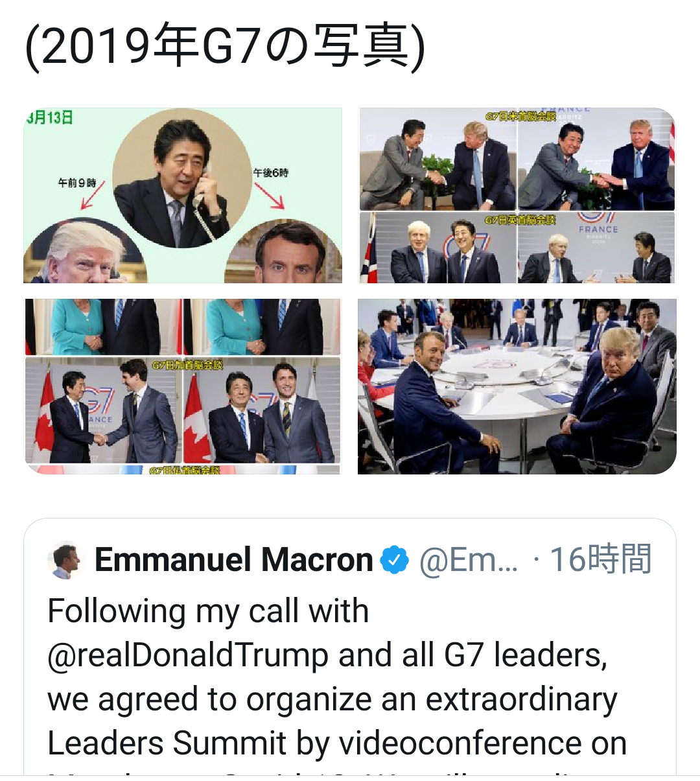
Task: Tap the (2019年G7の写真) tweet text
Action: (x=225, y=48)
